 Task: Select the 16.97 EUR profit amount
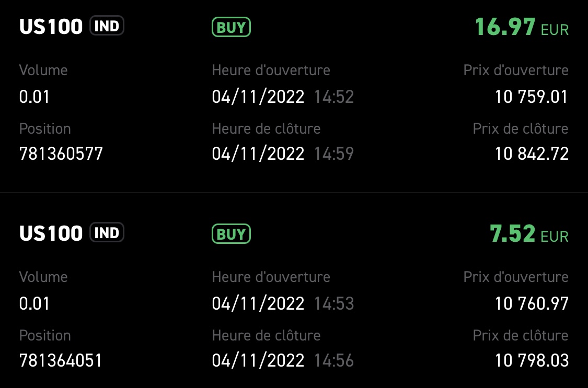point(505,27)
